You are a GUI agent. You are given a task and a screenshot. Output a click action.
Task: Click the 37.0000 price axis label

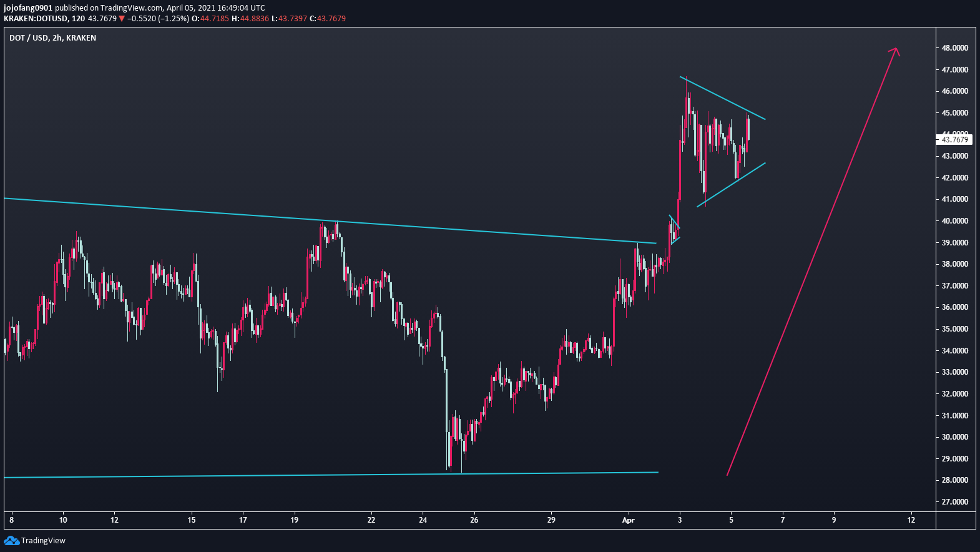(x=955, y=286)
